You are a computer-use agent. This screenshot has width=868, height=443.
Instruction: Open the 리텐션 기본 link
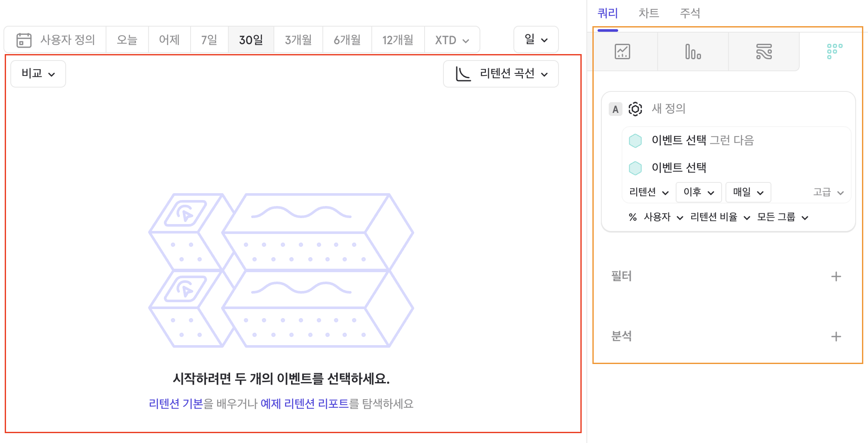point(176,404)
